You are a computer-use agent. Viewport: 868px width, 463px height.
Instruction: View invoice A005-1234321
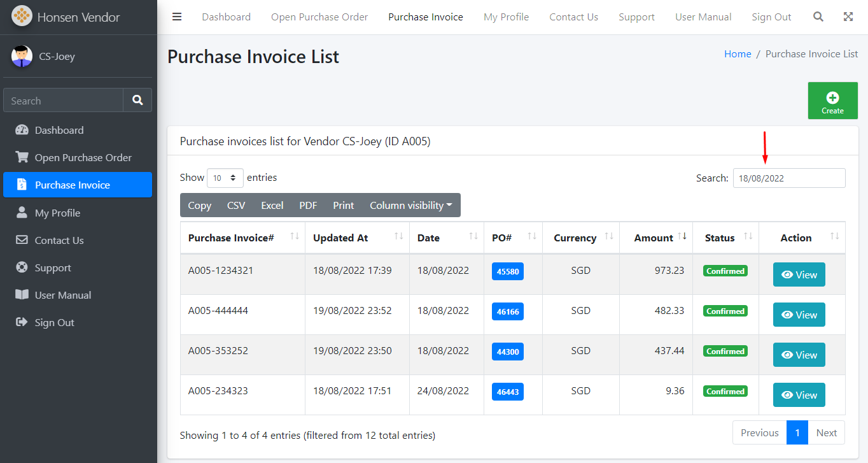click(x=799, y=274)
